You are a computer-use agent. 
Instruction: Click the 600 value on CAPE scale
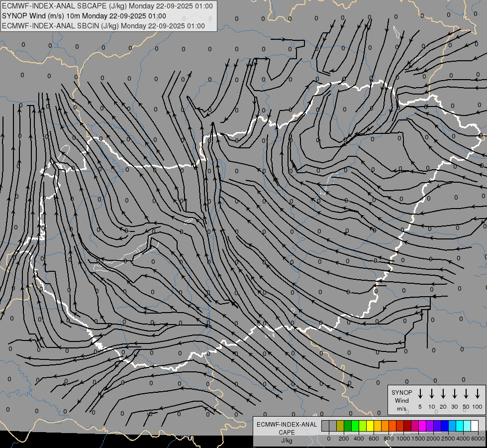point(374,439)
